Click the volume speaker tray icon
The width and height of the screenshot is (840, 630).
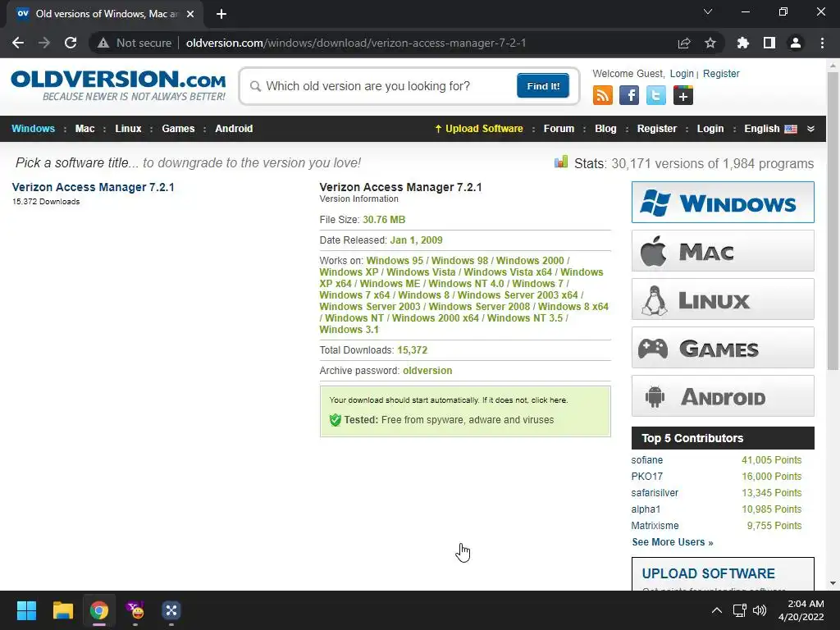[759, 610]
